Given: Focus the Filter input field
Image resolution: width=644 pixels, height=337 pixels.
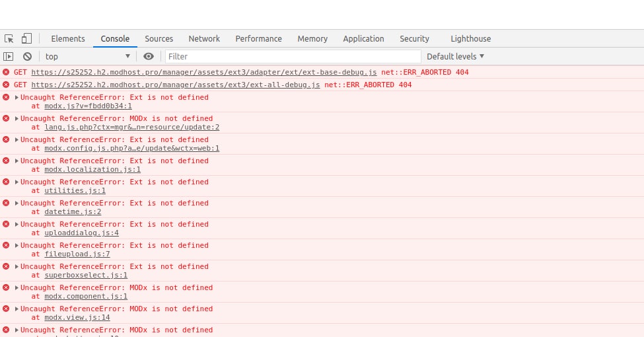Looking at the screenshot, I should click(293, 56).
